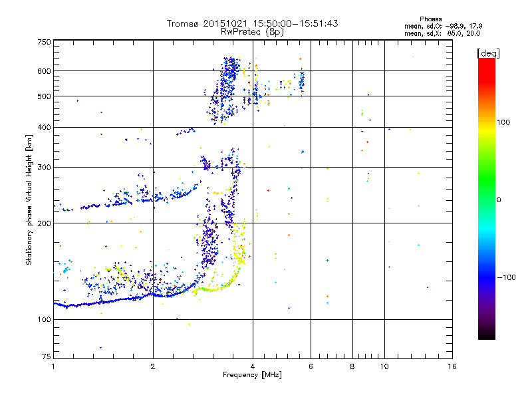Viewport: 532px width, 399px height.
Task: Click the y-axis label '750'
Action: point(44,42)
